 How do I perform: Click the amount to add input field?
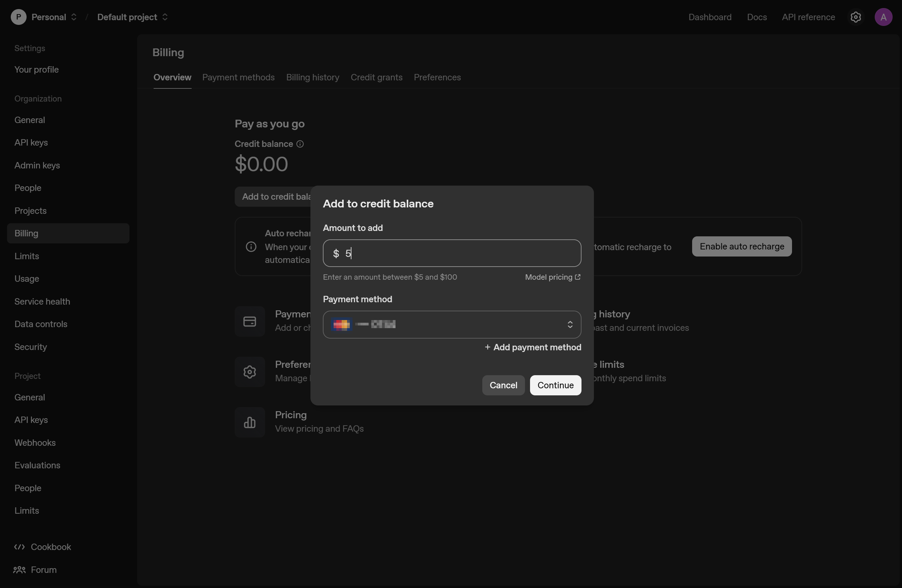click(451, 253)
